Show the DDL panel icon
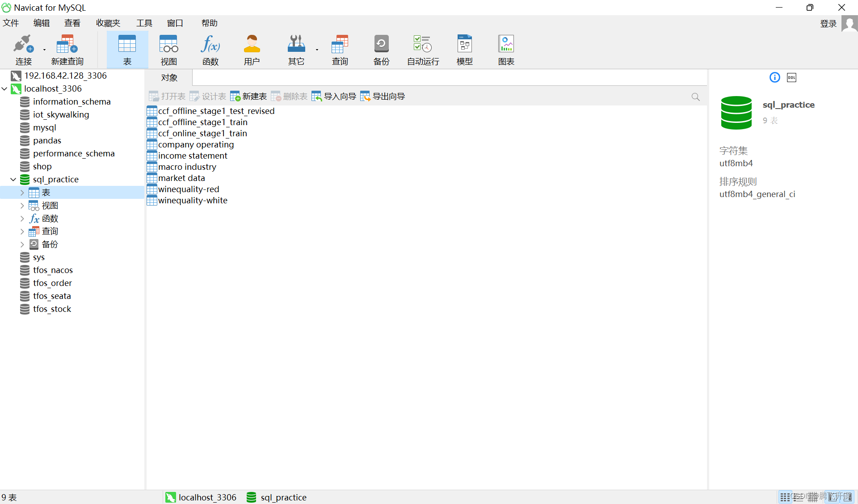858x504 pixels. [791, 78]
